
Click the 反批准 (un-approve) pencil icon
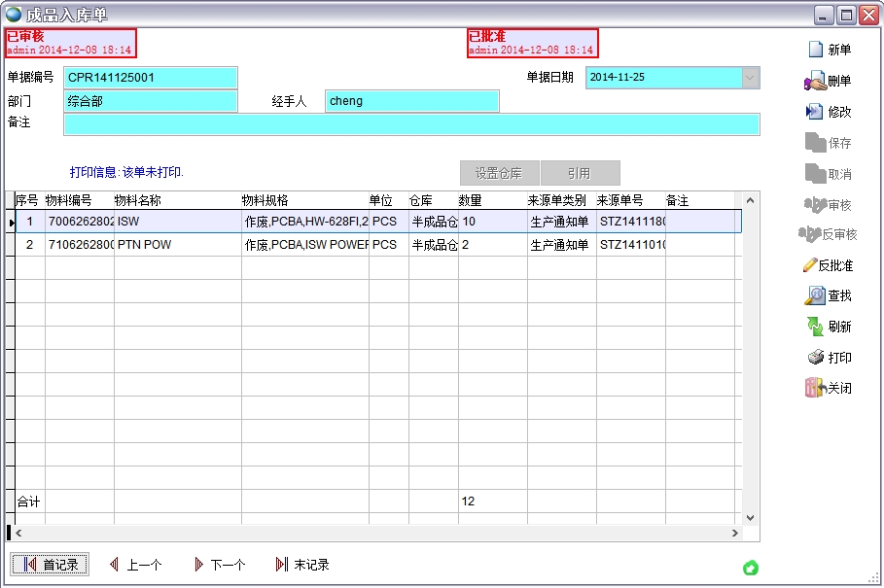point(809,265)
